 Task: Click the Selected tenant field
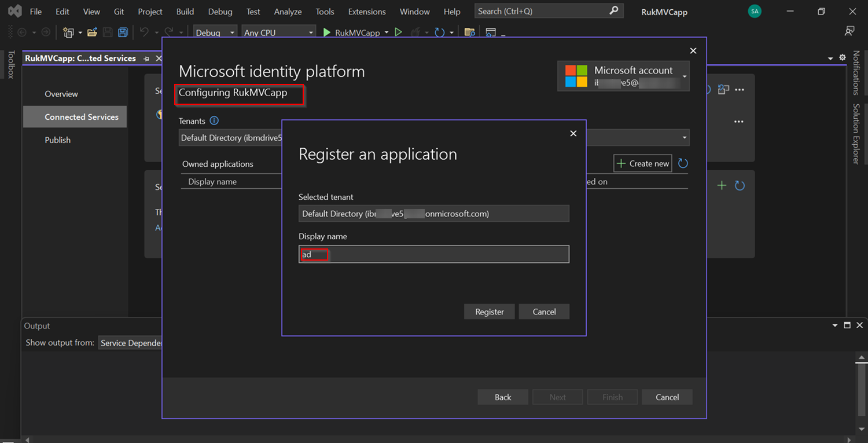pos(434,214)
